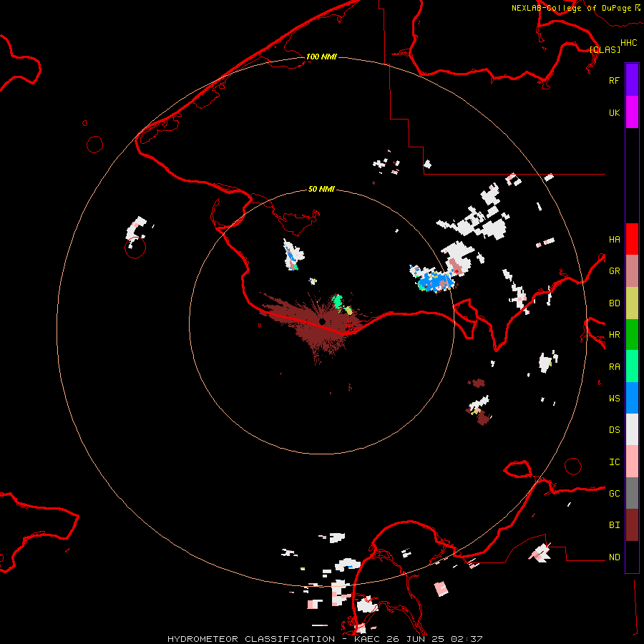The image size is (644, 644).
Task: Click the HA red legend swatch
Action: [632, 239]
